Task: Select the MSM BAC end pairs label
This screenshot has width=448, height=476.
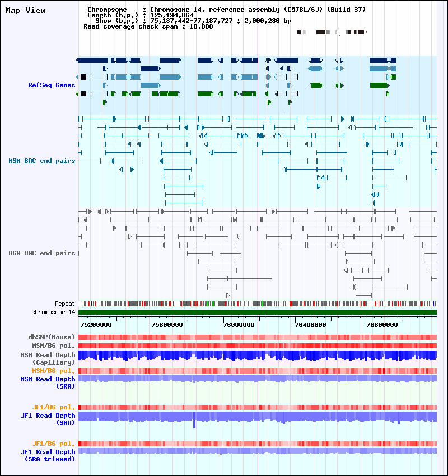Action: coord(42,161)
